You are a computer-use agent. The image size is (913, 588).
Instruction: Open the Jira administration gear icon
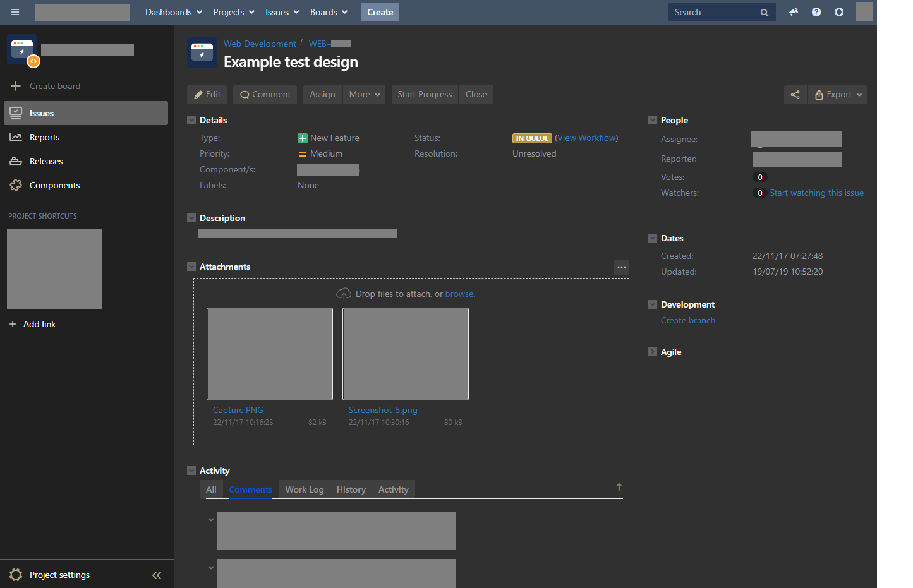tap(839, 12)
